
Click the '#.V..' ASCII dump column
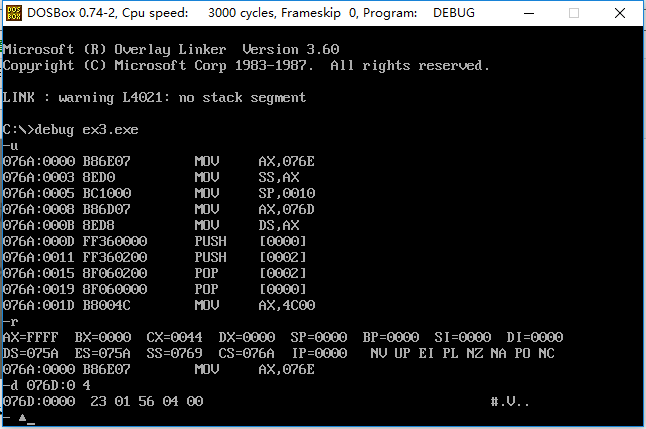pos(510,401)
